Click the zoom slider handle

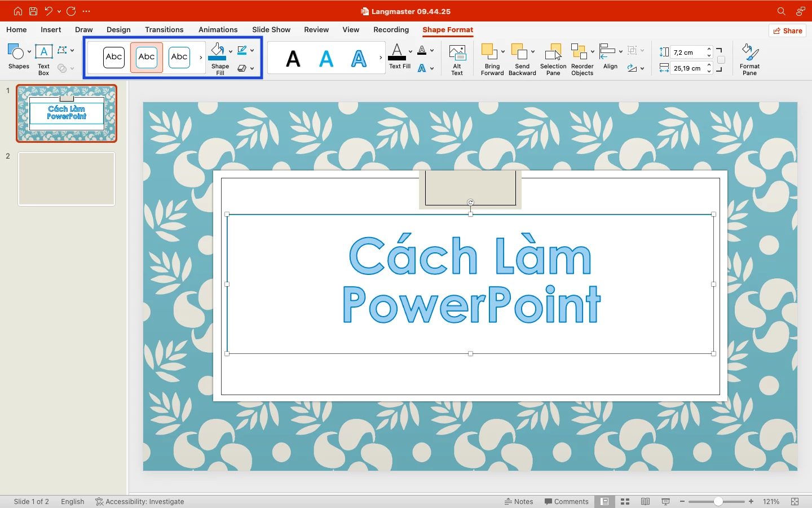(x=718, y=501)
